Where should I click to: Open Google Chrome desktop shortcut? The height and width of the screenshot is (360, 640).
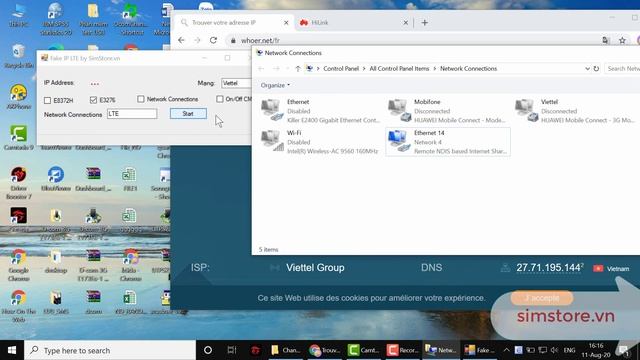point(18,265)
